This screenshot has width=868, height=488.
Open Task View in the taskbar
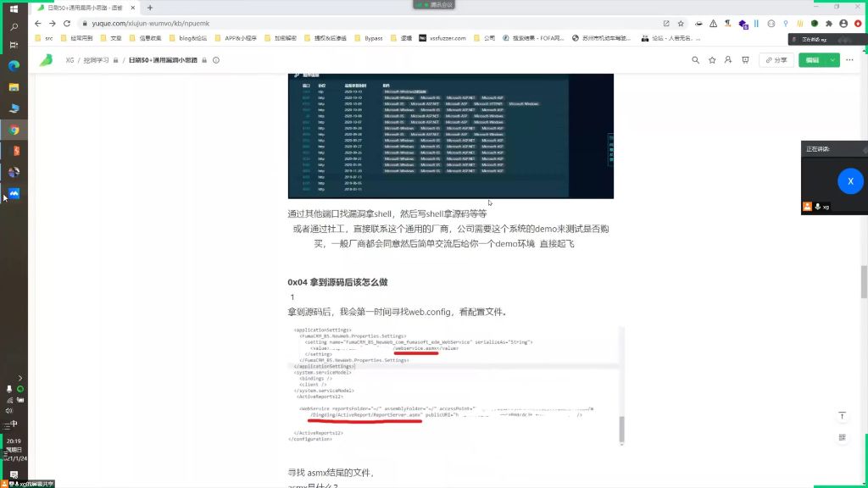pos(14,45)
